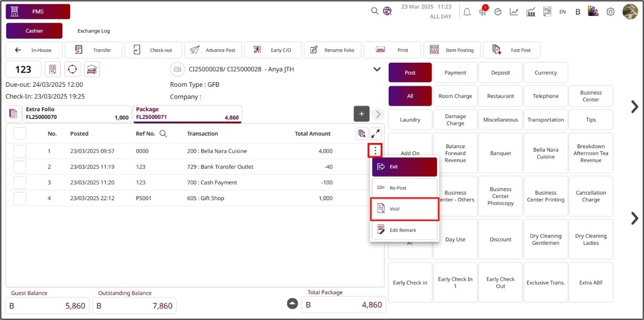Open the user profile avatar
The height and width of the screenshot is (320, 644).
coord(630,12)
